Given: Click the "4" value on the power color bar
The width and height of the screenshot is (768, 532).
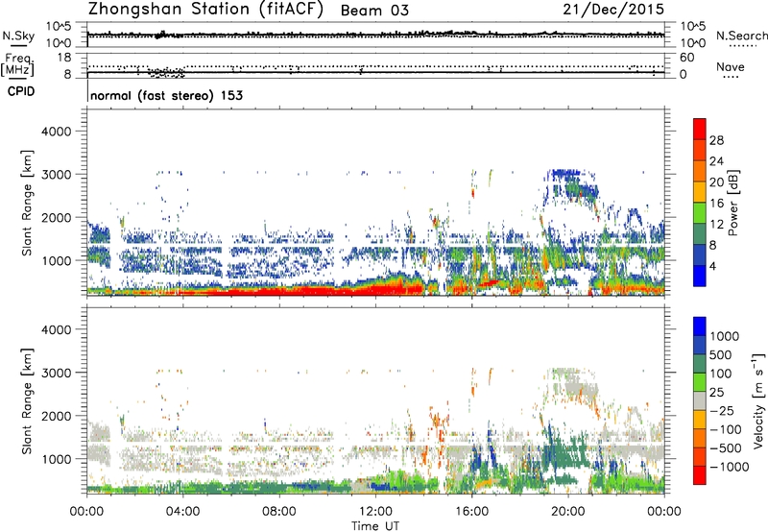Looking at the screenshot, I should pos(713,266).
